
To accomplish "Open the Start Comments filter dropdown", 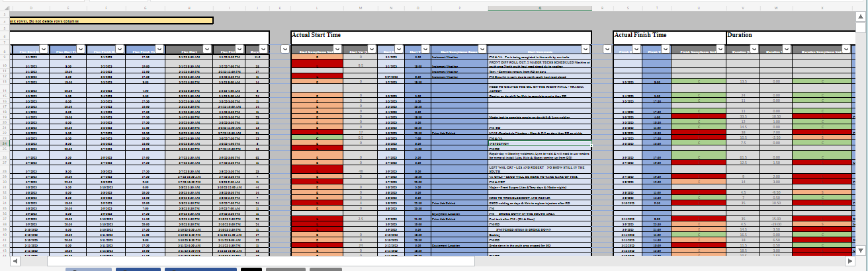I will (x=586, y=49).
